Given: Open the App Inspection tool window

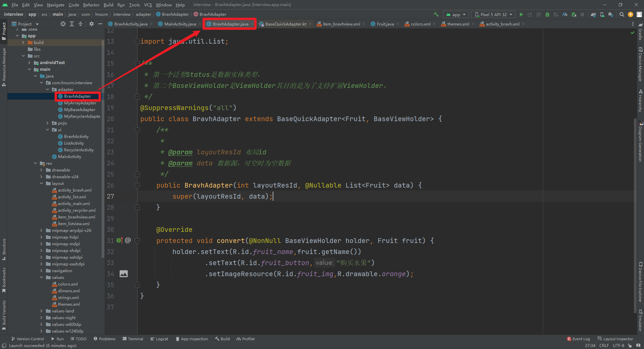Looking at the screenshot, I should (x=192, y=339).
